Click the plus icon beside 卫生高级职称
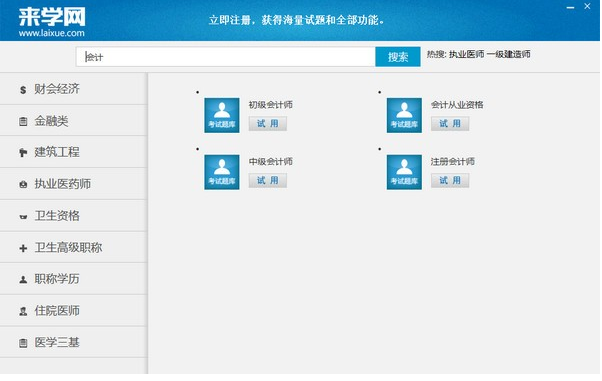The image size is (602, 381). point(23,248)
